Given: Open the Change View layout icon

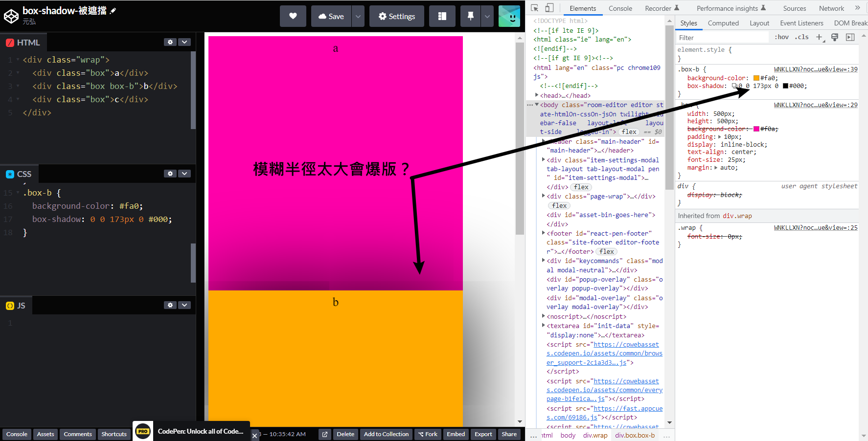Looking at the screenshot, I should click(x=442, y=16).
